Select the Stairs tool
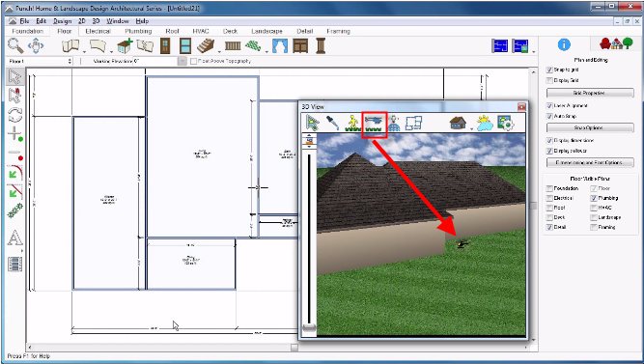 point(206,45)
